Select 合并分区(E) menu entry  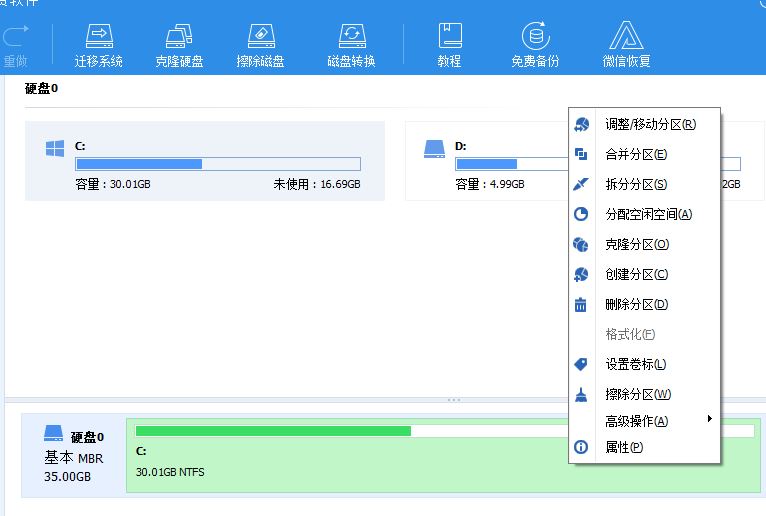tap(644, 154)
